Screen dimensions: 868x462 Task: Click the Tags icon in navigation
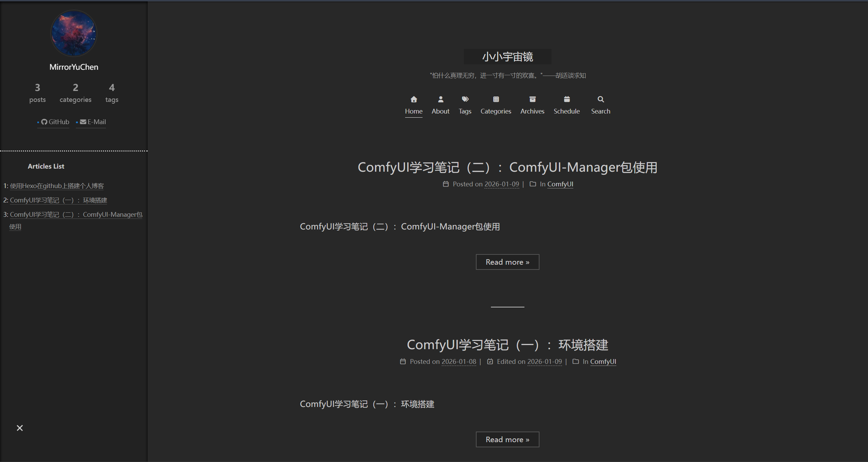tap(465, 100)
